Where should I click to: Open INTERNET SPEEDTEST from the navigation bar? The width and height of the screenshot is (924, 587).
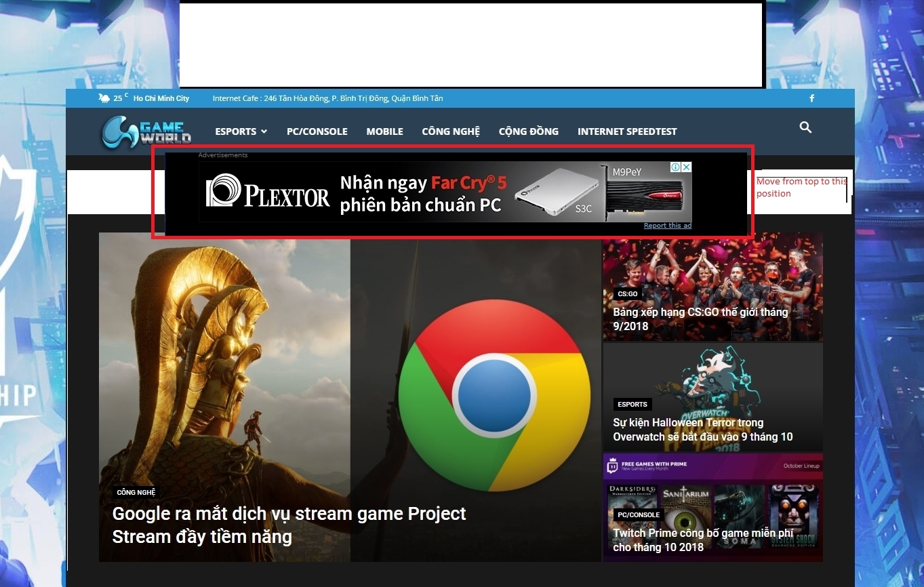coord(627,131)
